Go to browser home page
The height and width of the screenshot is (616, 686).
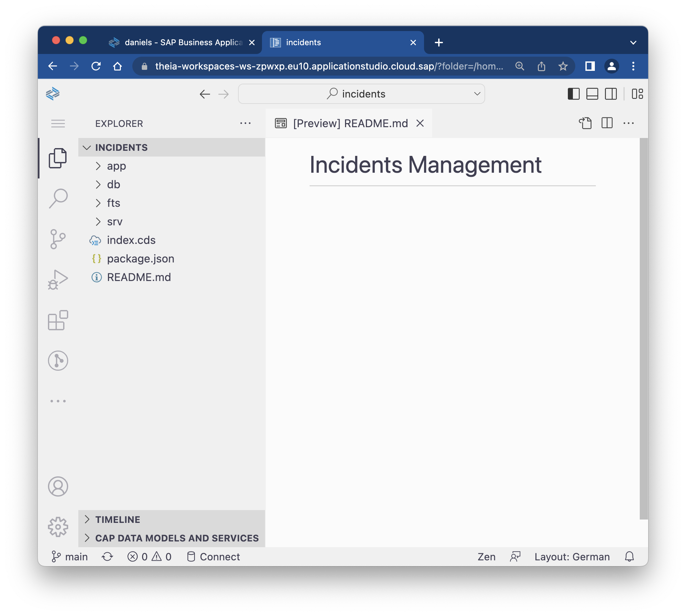117,66
